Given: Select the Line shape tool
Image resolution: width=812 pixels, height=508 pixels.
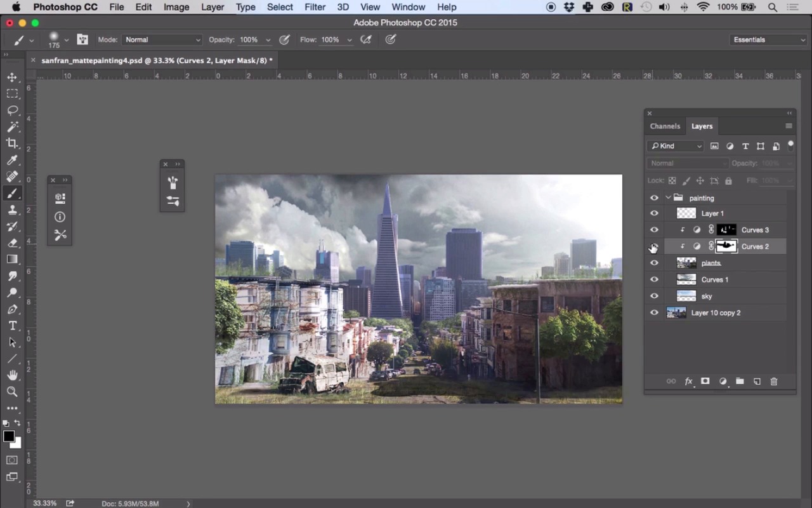Looking at the screenshot, I should (12, 359).
